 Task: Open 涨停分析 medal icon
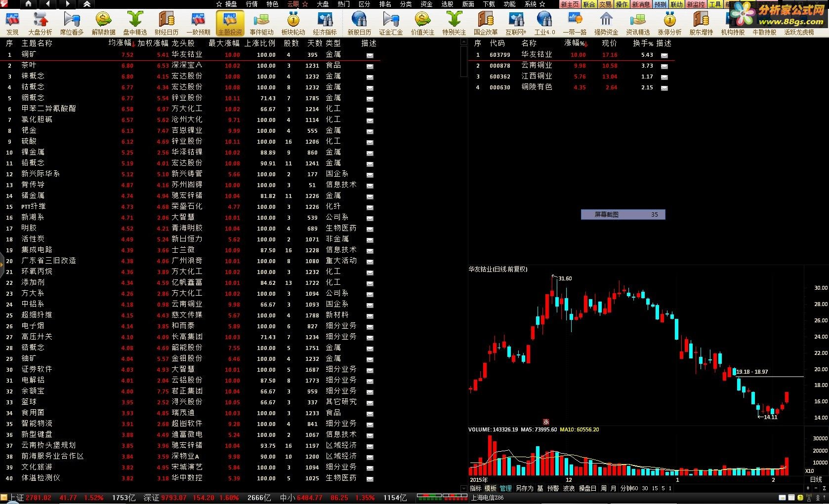point(669,24)
